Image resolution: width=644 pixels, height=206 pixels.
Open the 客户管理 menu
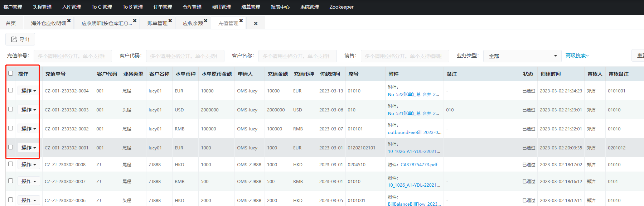tap(13, 7)
